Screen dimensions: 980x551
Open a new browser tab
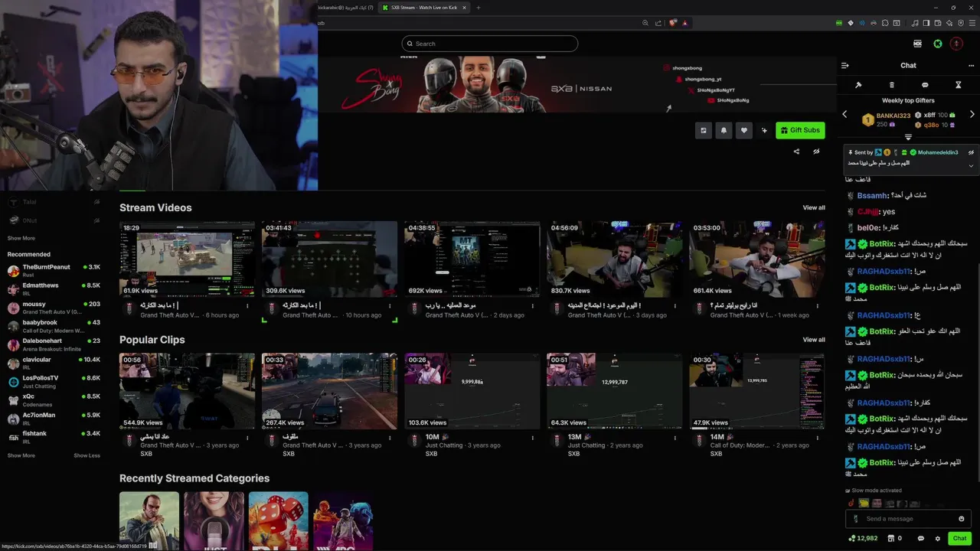click(x=478, y=8)
